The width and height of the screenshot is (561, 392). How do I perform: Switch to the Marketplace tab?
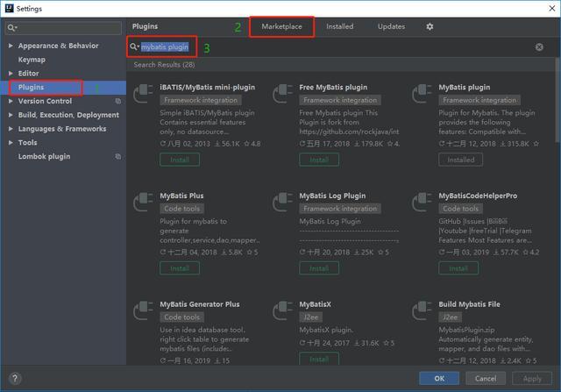(281, 26)
